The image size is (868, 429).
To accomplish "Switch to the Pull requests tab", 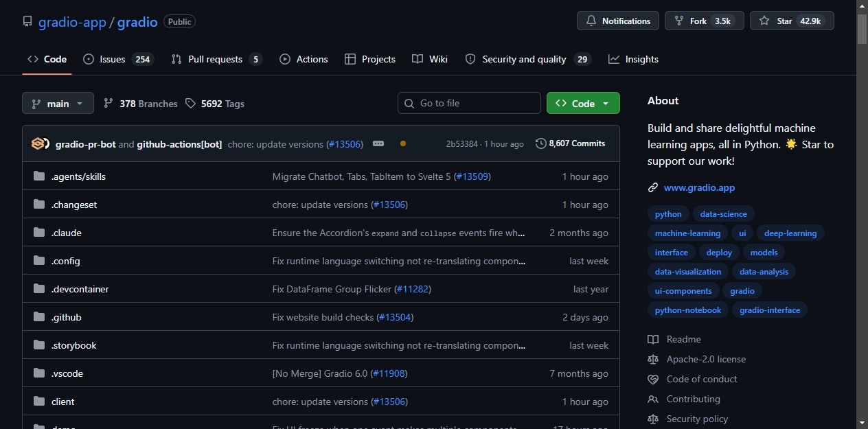I will pyautogui.click(x=216, y=59).
